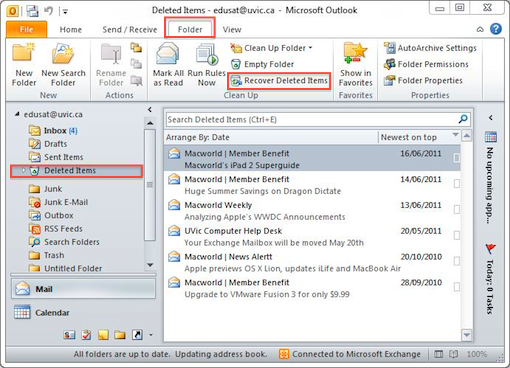Open AutoArchive Settings
510x368 pixels.
pos(430,48)
